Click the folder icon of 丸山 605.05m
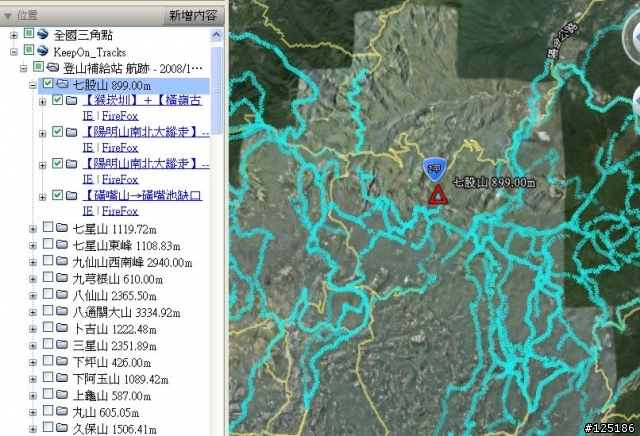The height and width of the screenshot is (436, 640). [62, 411]
